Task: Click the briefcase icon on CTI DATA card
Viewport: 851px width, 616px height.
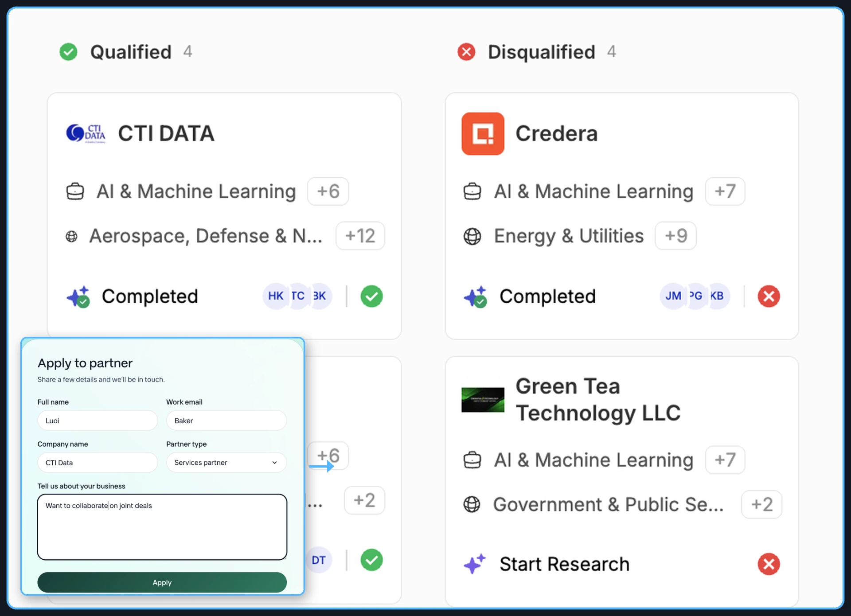Action: (75, 191)
